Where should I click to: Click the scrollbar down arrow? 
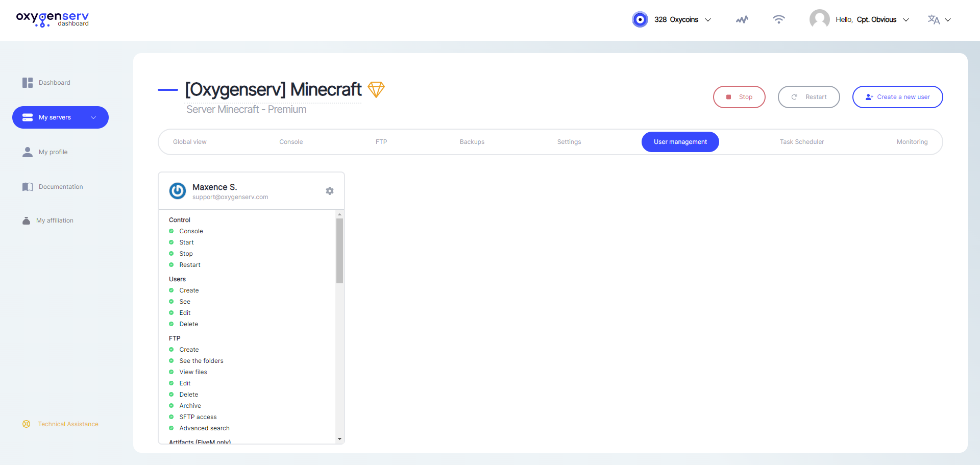click(339, 439)
